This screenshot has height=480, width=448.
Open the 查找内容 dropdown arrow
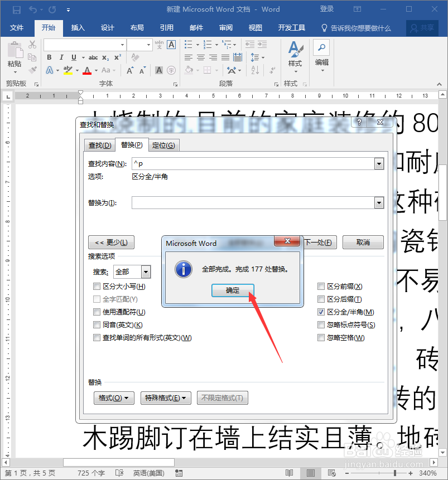point(379,163)
